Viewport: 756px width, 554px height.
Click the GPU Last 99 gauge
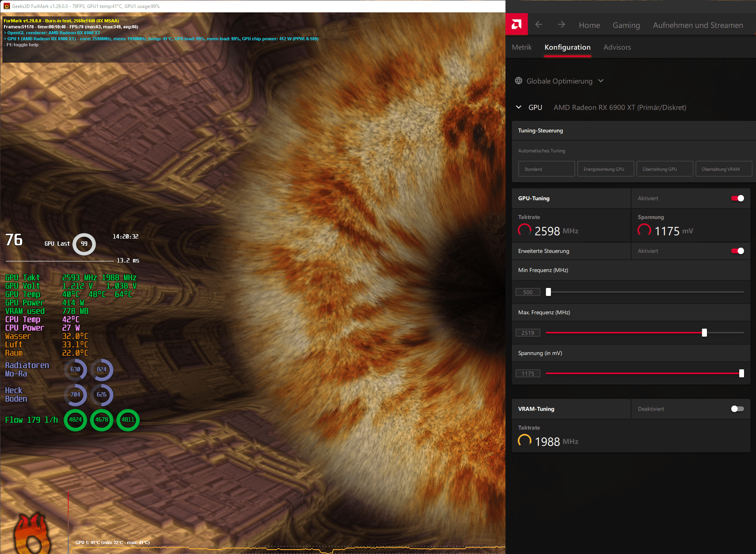[84, 244]
